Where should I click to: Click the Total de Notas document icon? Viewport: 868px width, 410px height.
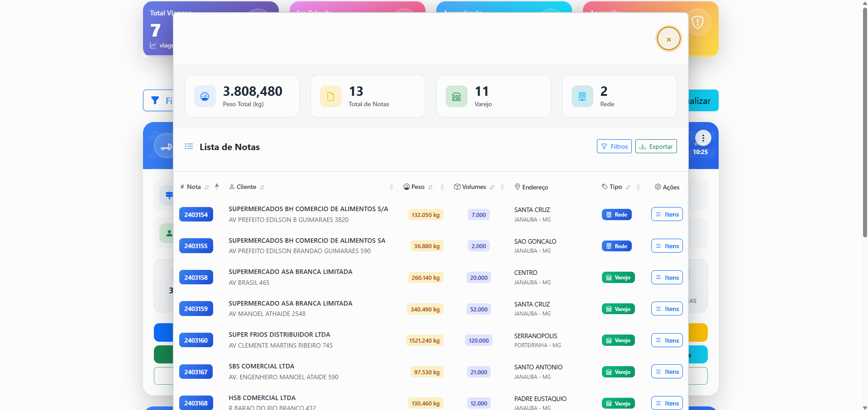click(330, 96)
